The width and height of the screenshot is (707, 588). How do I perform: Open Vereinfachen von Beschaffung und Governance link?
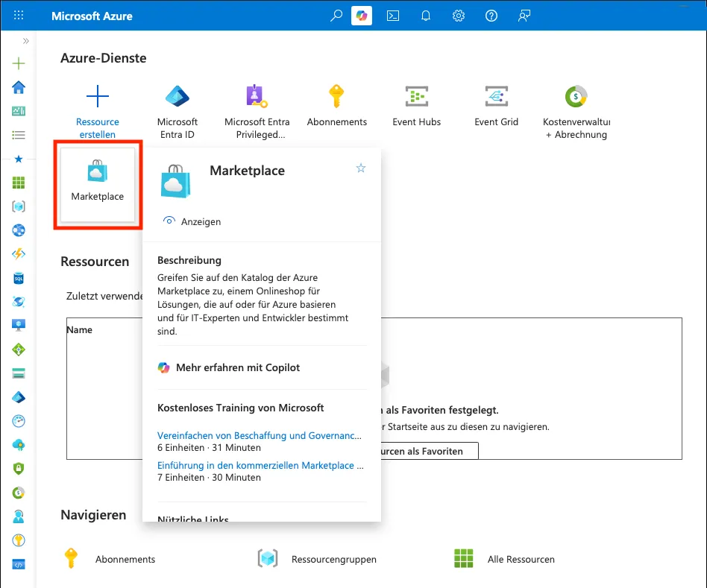[x=260, y=436]
